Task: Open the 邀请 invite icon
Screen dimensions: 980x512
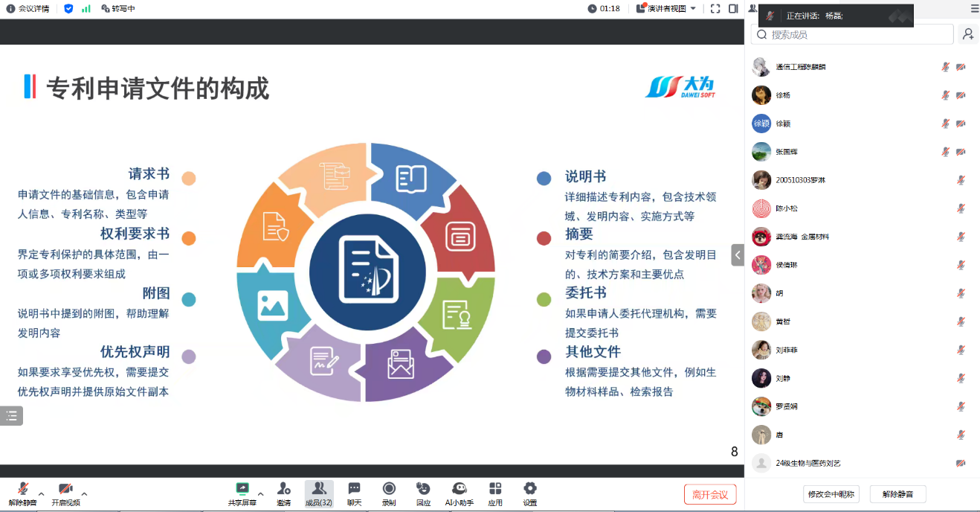Action: point(284,489)
